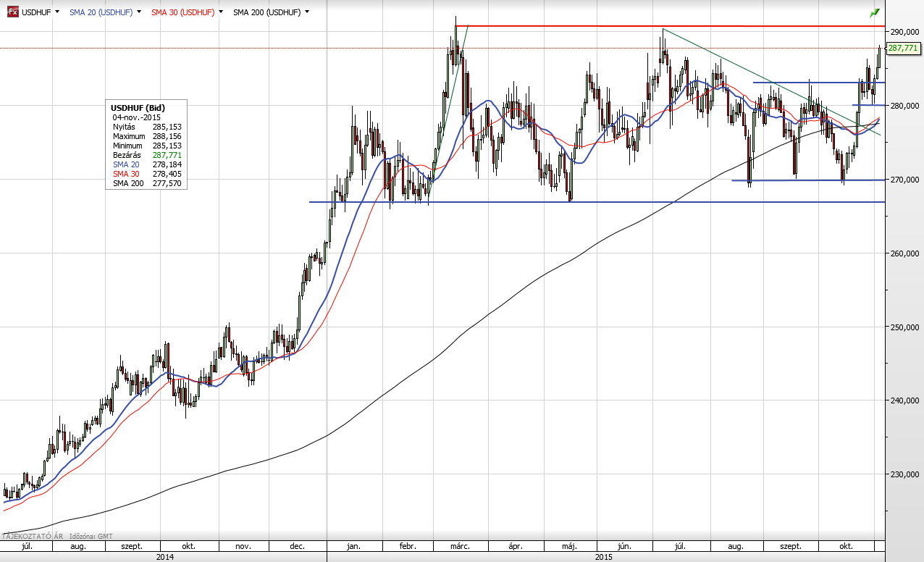This screenshot has width=924, height=562.
Task: Click the SMA 200 value 277,570
Action: (x=167, y=183)
